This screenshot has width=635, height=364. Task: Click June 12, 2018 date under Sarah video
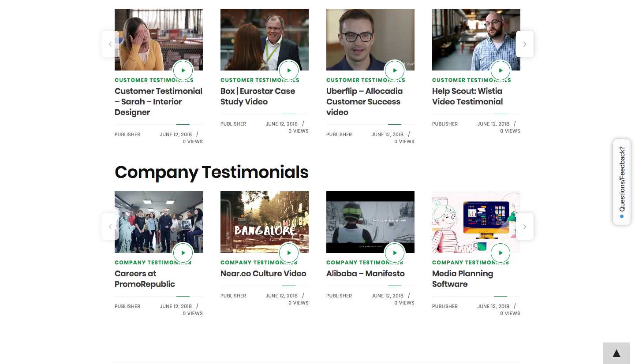point(176,134)
